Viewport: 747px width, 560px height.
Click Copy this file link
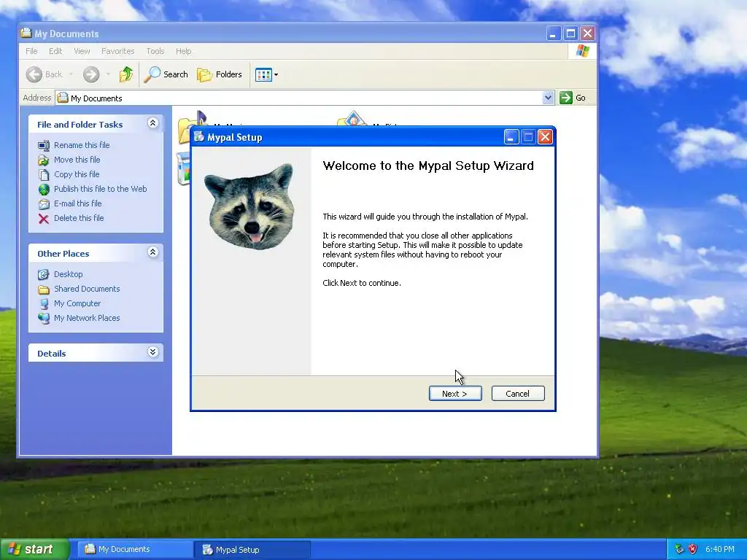(x=76, y=174)
